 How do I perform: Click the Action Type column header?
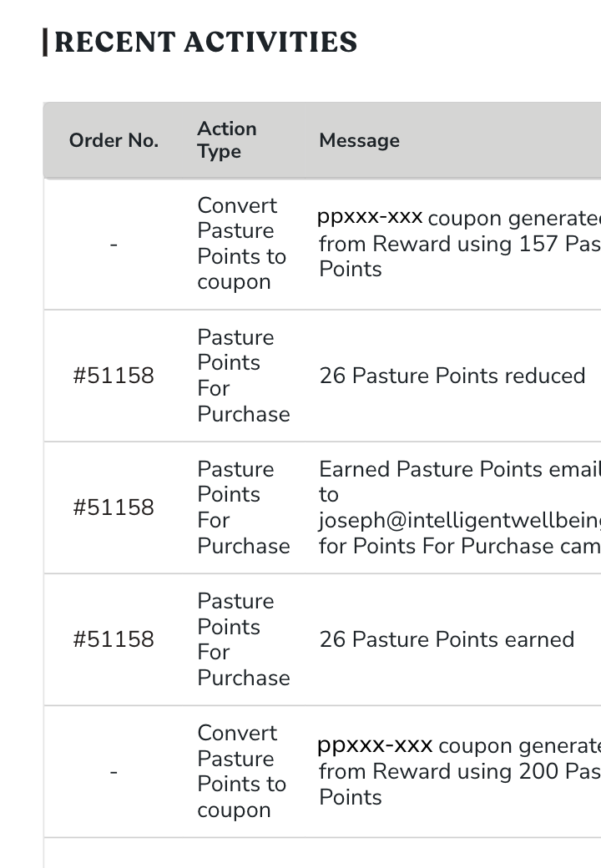[x=227, y=139]
